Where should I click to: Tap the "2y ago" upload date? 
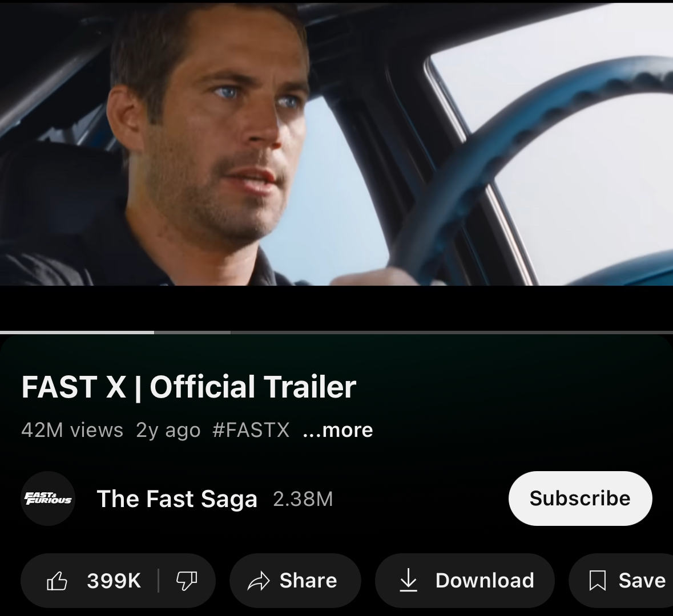pos(168,430)
